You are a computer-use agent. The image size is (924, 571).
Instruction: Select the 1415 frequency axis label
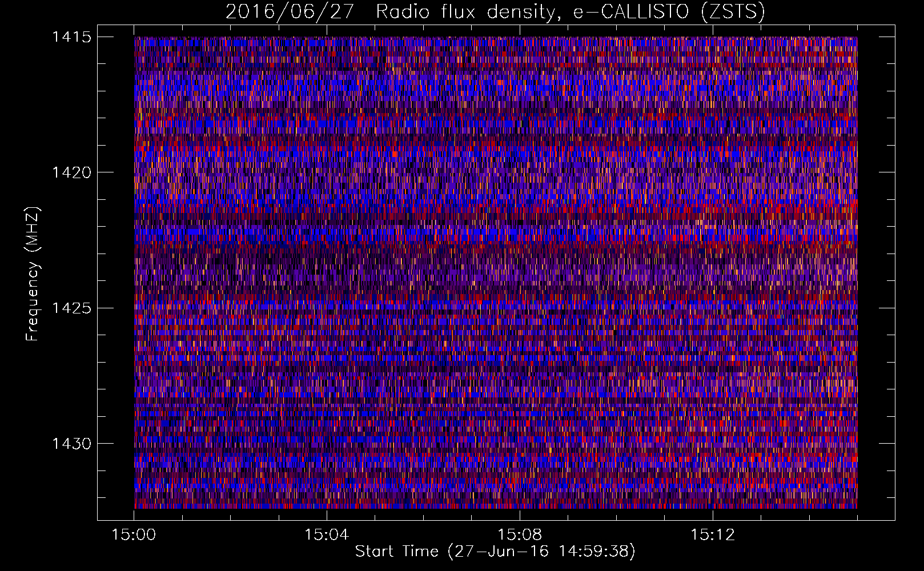coord(71,37)
